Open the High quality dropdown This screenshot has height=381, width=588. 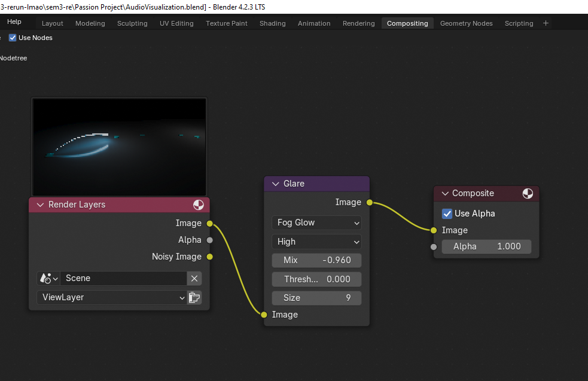(x=316, y=242)
